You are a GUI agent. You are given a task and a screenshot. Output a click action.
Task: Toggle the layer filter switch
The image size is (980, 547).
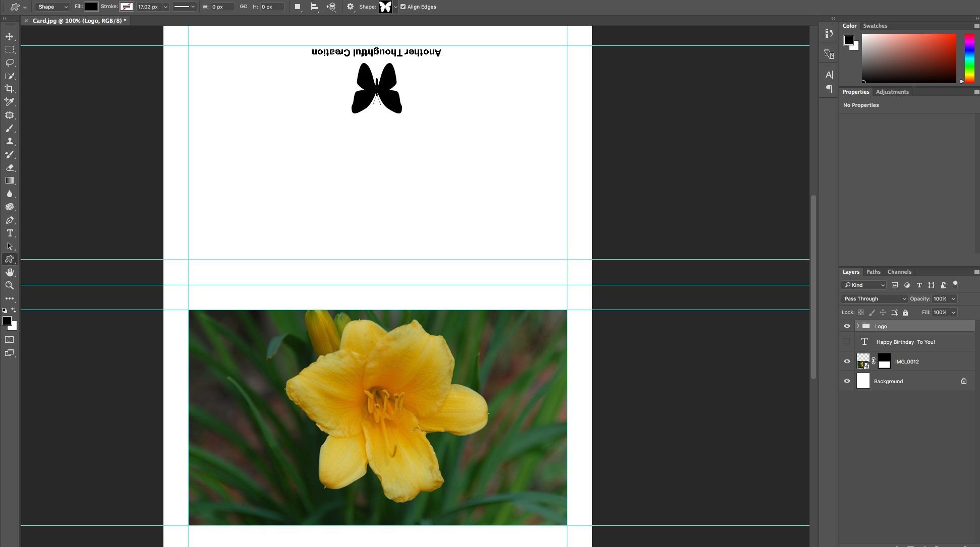[955, 285]
